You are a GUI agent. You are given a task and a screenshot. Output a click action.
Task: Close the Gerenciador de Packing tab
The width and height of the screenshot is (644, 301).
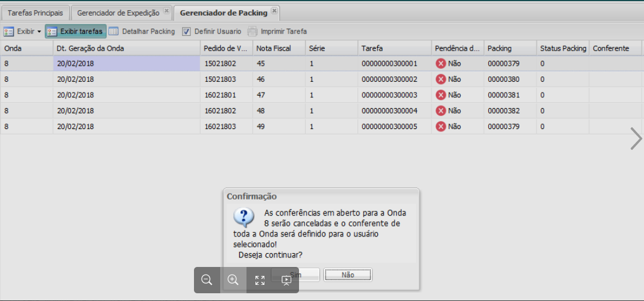click(275, 10)
